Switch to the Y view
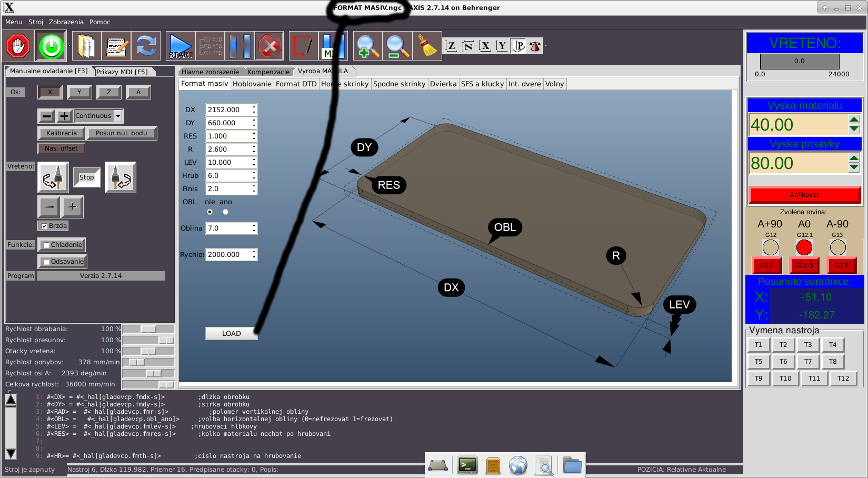The width and height of the screenshot is (868, 478). click(502, 46)
